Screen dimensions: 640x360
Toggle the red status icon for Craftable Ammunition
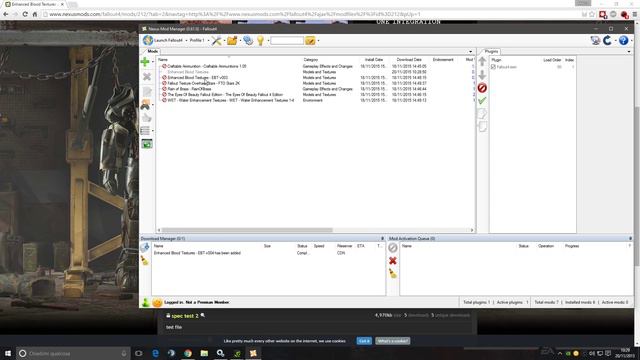(164, 66)
